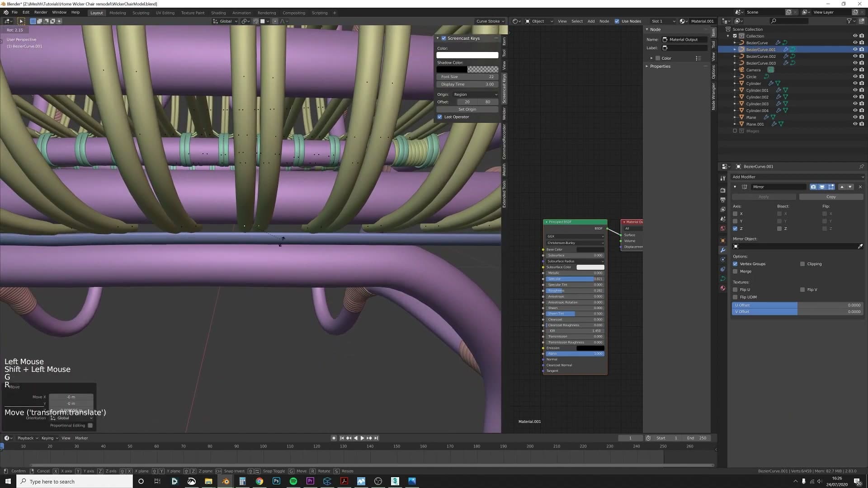Open the Output properties printer icon

point(723,200)
